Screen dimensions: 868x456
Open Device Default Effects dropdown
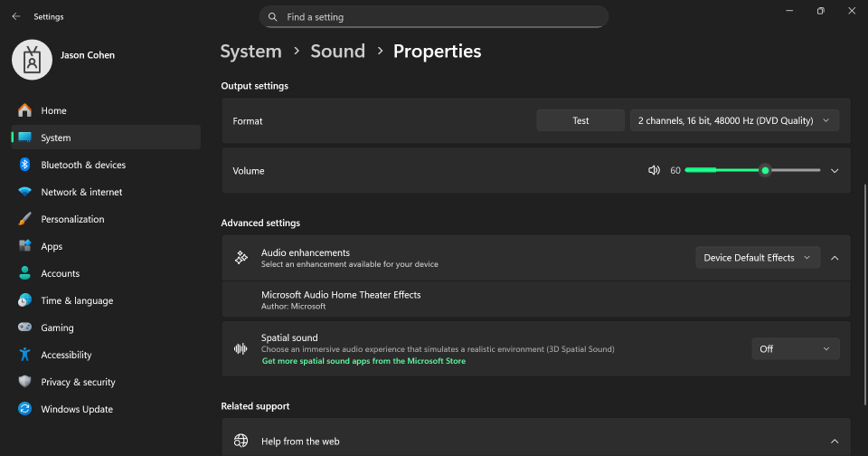point(757,258)
